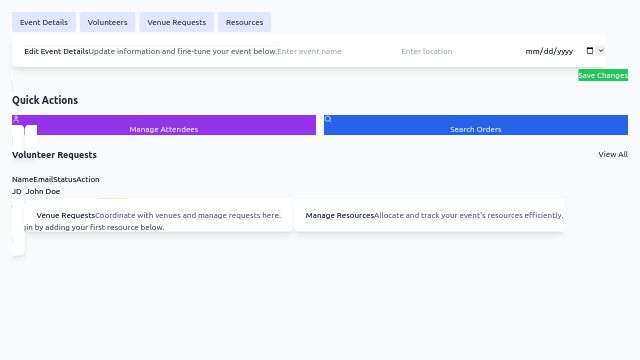Open the Resources tab

tap(244, 22)
